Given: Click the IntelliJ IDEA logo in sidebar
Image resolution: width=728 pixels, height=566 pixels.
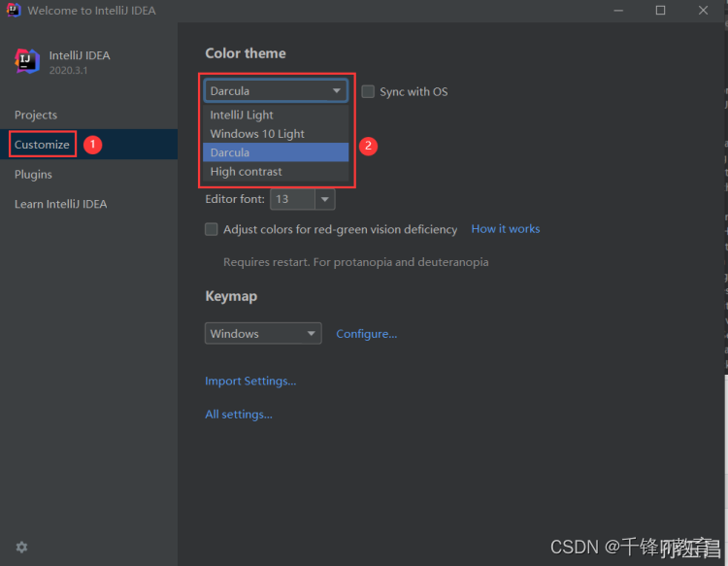Looking at the screenshot, I should coord(27,61).
